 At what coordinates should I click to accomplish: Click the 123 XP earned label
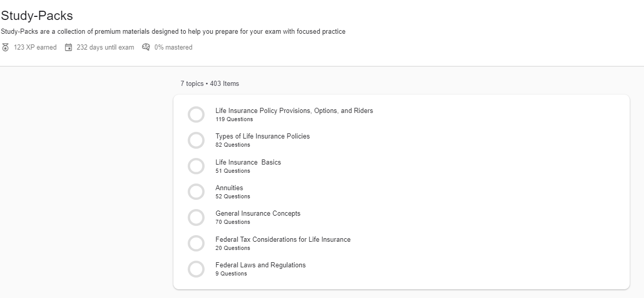(x=35, y=48)
